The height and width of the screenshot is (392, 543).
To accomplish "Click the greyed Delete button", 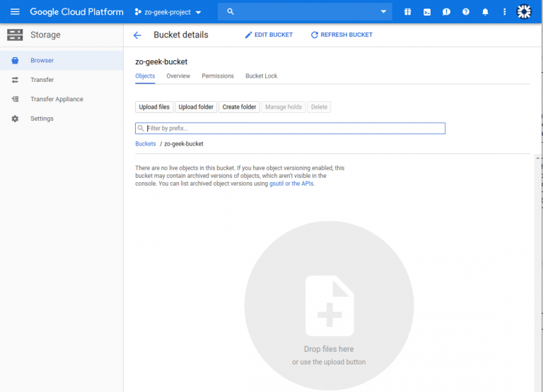I will [x=320, y=107].
